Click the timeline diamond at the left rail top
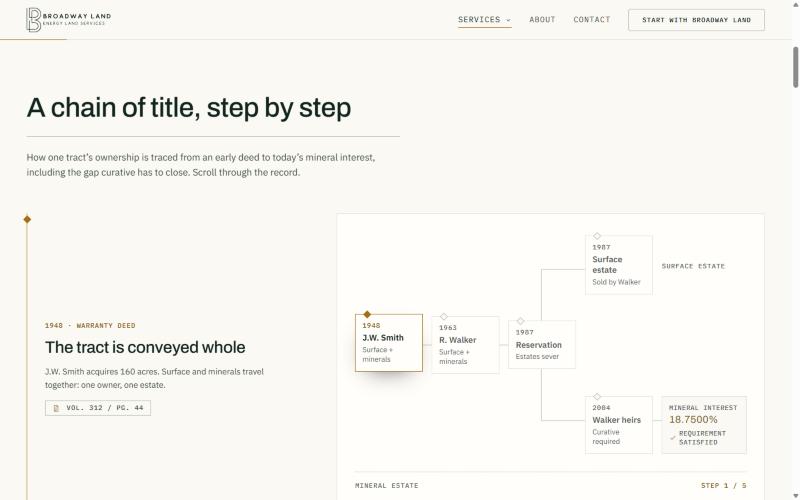The height and width of the screenshot is (500, 800). point(27,219)
